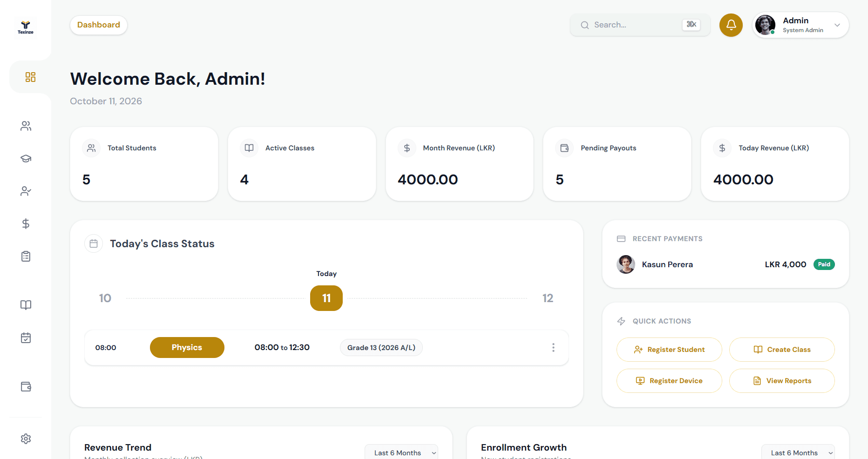Click View Reports quick action
Image resolution: width=868 pixels, height=459 pixels.
782,381
